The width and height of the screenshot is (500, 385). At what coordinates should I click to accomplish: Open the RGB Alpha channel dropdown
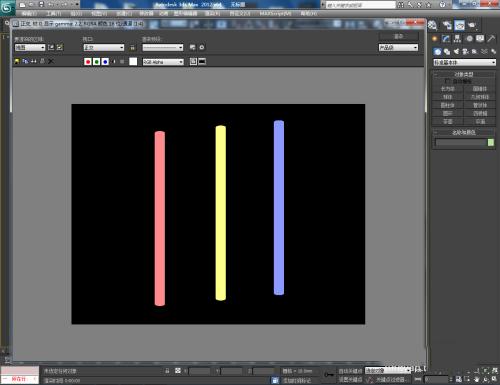163,62
